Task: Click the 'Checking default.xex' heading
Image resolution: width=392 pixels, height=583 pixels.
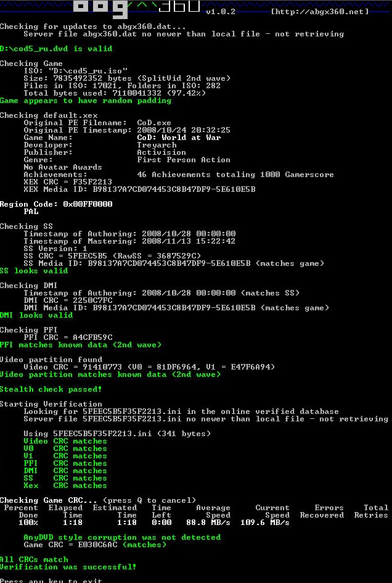Action: point(49,115)
